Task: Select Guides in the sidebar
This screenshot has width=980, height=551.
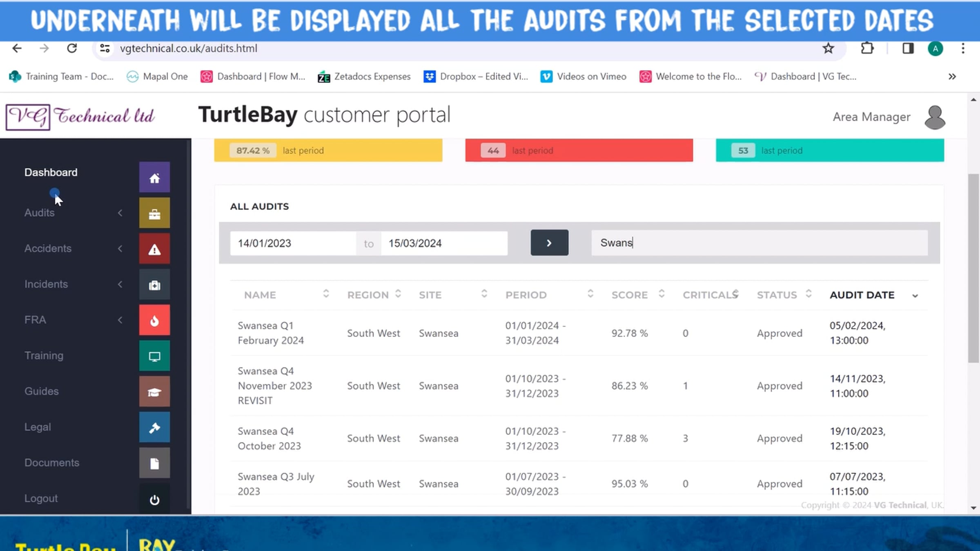Action: coord(41,391)
